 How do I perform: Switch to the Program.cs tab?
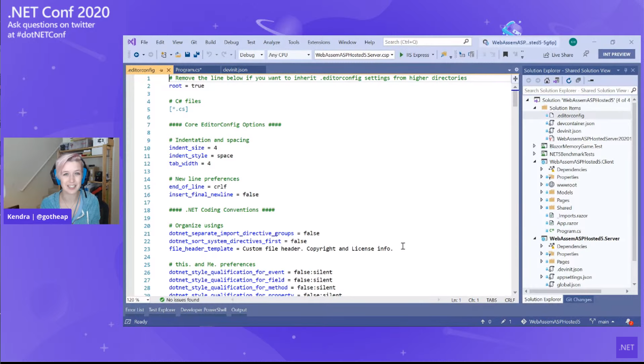point(189,70)
